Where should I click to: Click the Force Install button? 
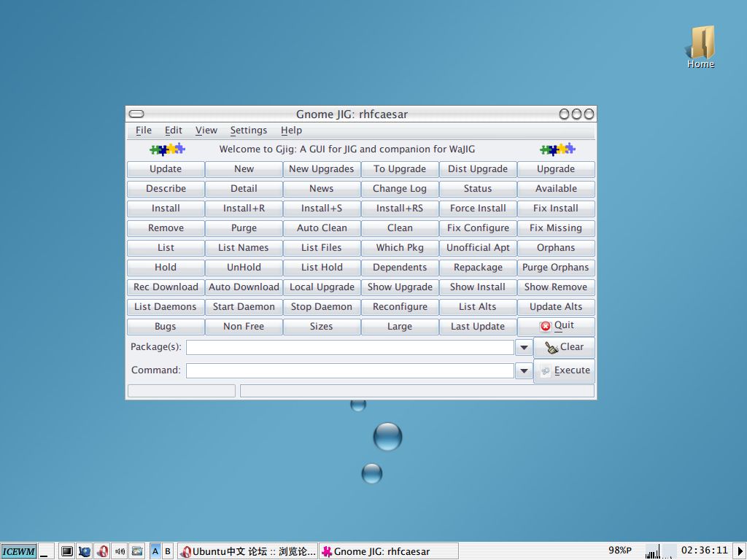pos(478,209)
